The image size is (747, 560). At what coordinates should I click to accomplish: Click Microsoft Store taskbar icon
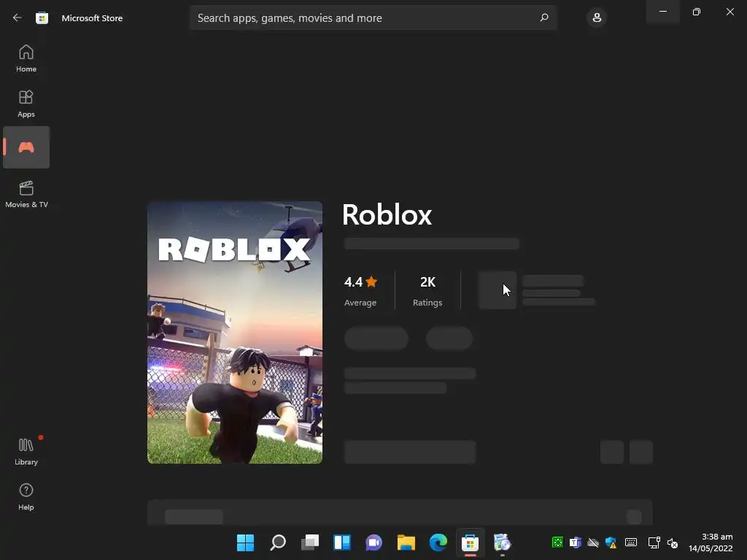click(x=471, y=542)
